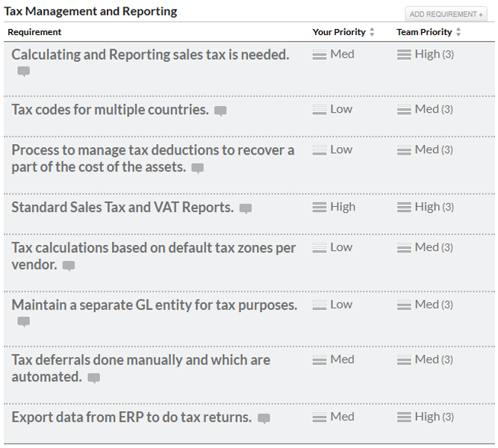The height and width of the screenshot is (448, 498).
Task: Click Team Priority High (3) for Export data row
Action: click(x=425, y=417)
